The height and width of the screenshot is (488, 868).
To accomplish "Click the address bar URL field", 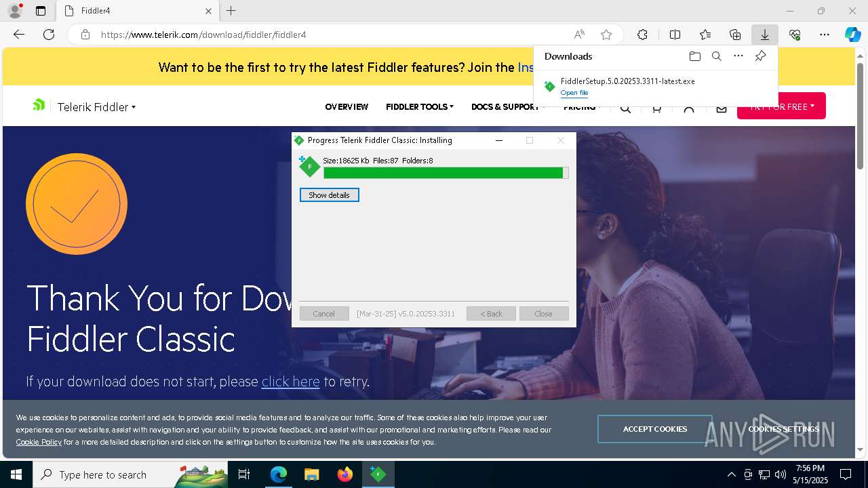I will coord(332,35).
